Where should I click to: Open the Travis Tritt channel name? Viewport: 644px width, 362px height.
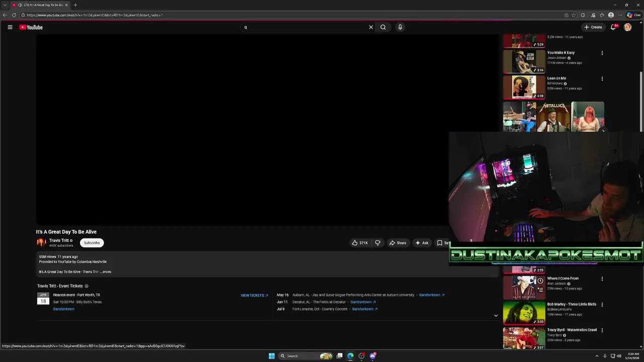[59, 240]
